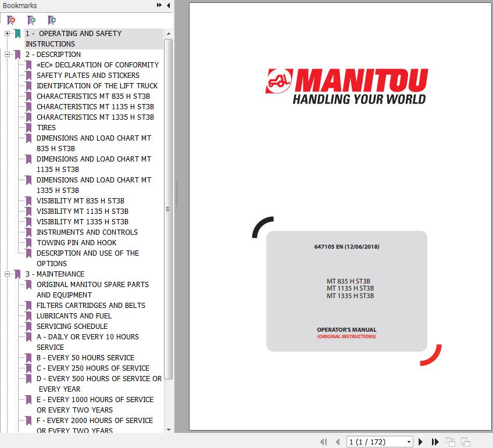This screenshot has width=493, height=448.
Task: Click the bookmarks vertical scrollbar thumb
Action: [169, 209]
